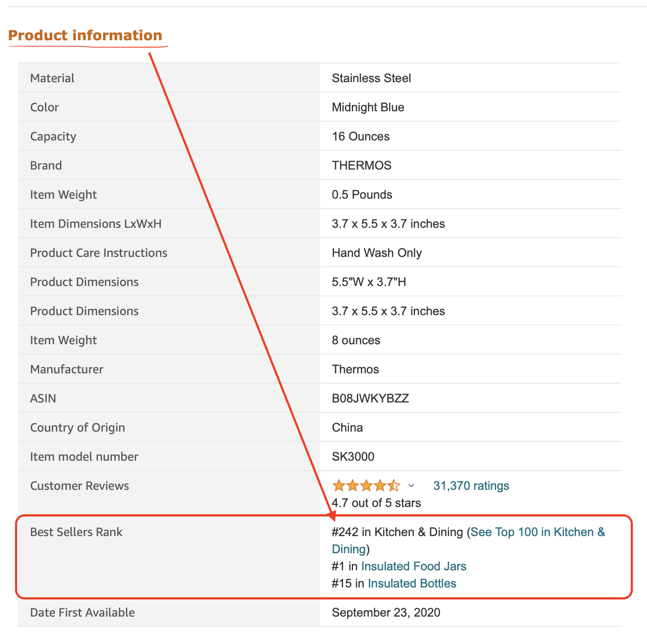The height and width of the screenshot is (644, 647).
Task: Click the Hand Wash Only care value
Action: [377, 253]
